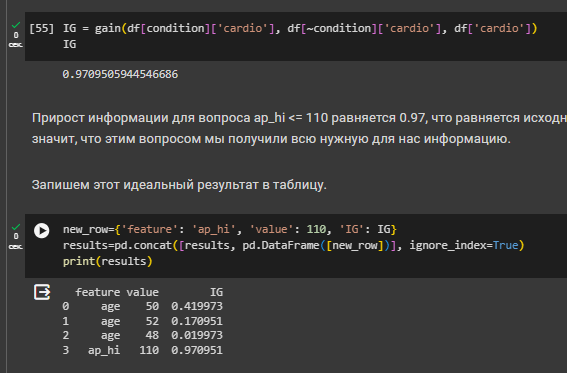Viewport: 567px width, 373px height.
Task: Click paragraph starting 'Прирост информации'
Action: pos(299,118)
